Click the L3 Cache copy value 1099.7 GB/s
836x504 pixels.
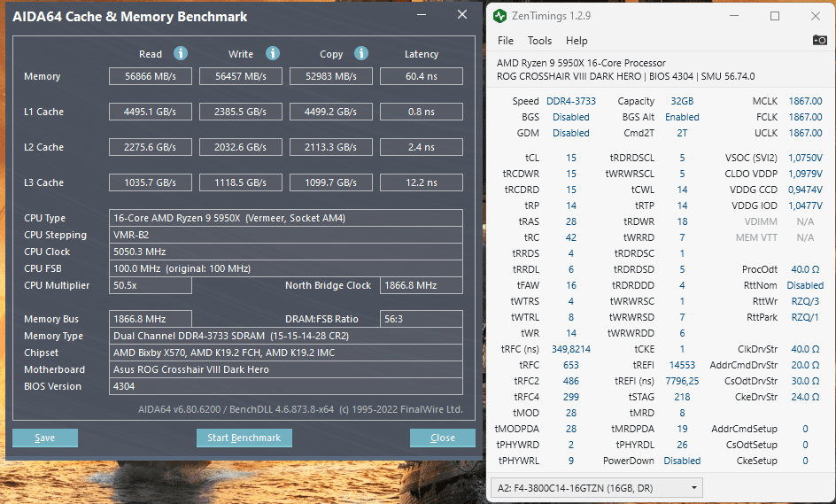(331, 182)
